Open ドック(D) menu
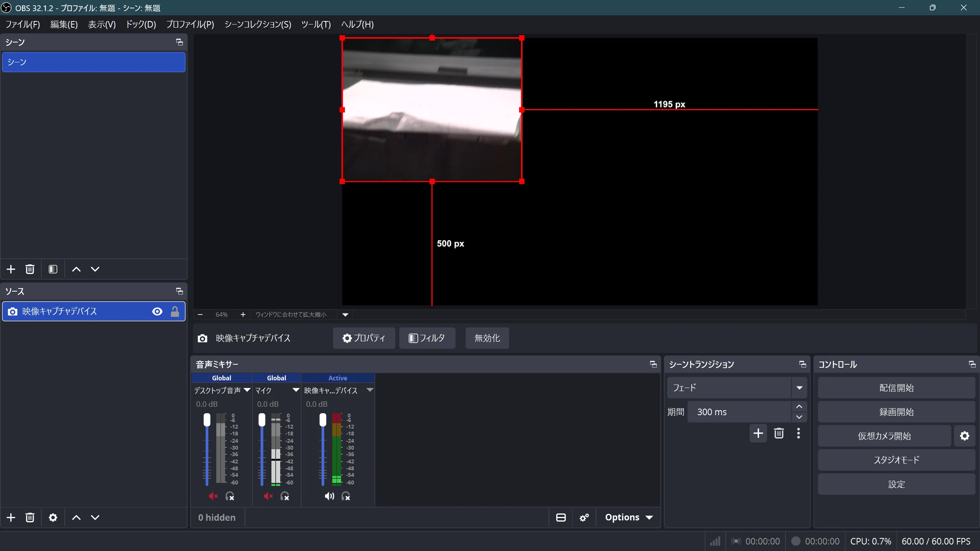This screenshot has width=980, height=551. click(x=141, y=24)
